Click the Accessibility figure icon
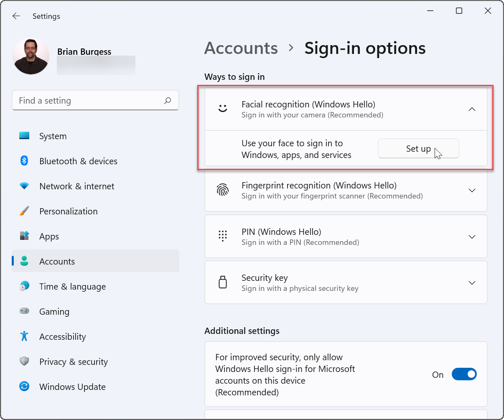The height and width of the screenshot is (420, 504). click(24, 336)
